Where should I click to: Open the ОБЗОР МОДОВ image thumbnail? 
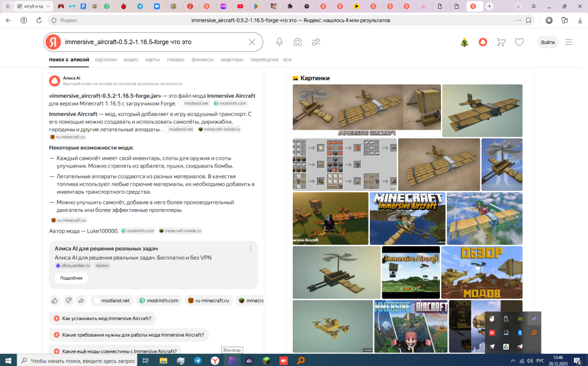point(482,273)
